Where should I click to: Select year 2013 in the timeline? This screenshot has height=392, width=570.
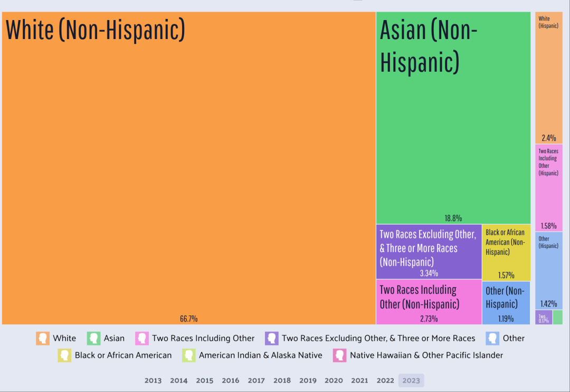(x=153, y=380)
